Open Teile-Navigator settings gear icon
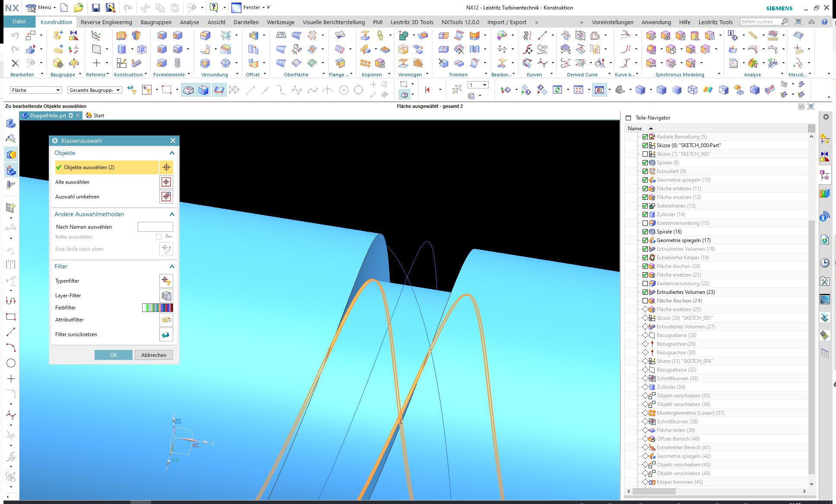836x504 pixels. pos(826,117)
